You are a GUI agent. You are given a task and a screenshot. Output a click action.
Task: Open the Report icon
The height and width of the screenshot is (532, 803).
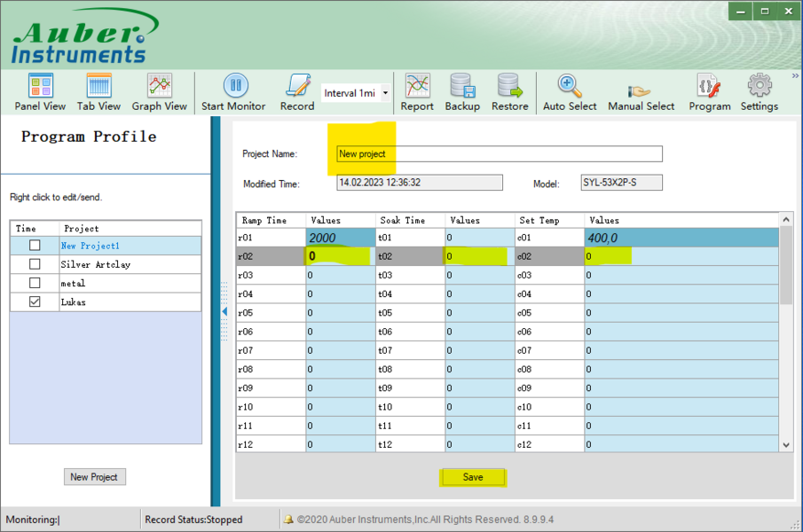417,92
